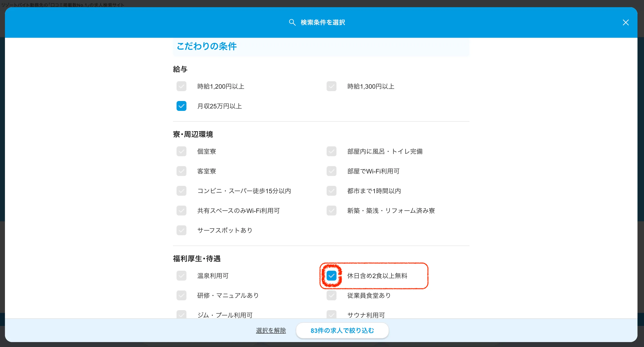
Task: Enable 部屋内に風呂・トイレ完備
Action: pos(331,151)
